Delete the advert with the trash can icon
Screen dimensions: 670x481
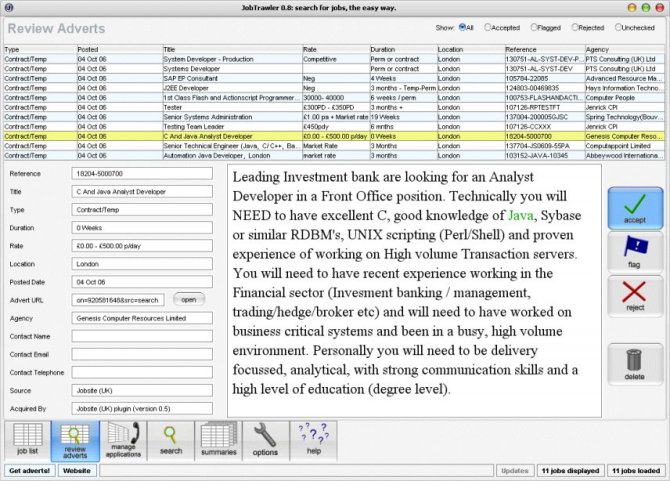click(x=634, y=366)
